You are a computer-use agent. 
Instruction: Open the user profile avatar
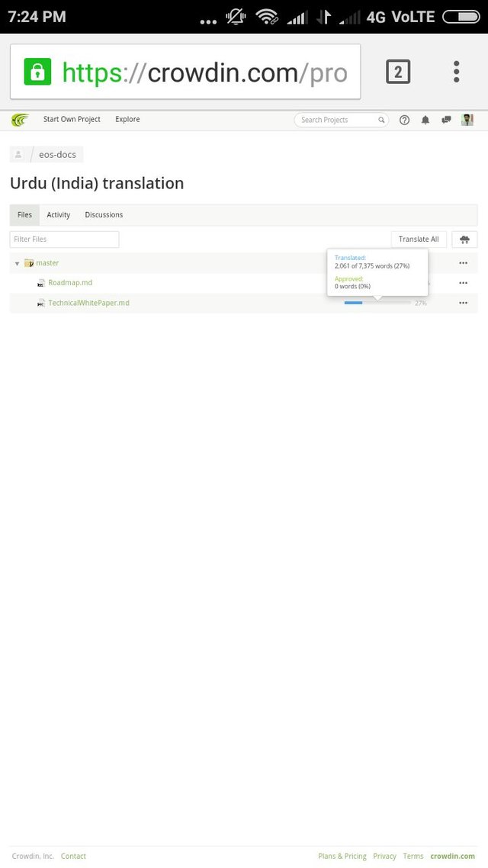(467, 120)
